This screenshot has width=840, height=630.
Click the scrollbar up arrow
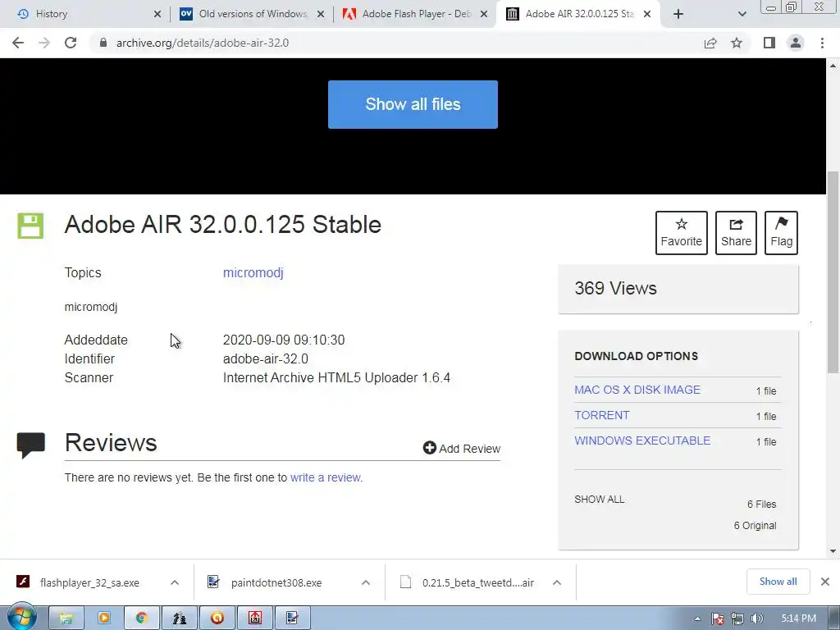[x=833, y=66]
